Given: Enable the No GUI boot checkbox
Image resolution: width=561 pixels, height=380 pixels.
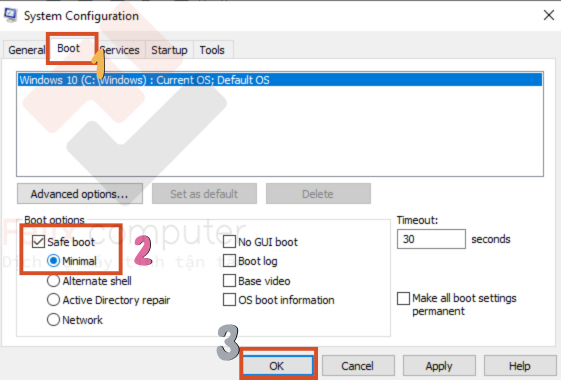Looking at the screenshot, I should point(229,242).
